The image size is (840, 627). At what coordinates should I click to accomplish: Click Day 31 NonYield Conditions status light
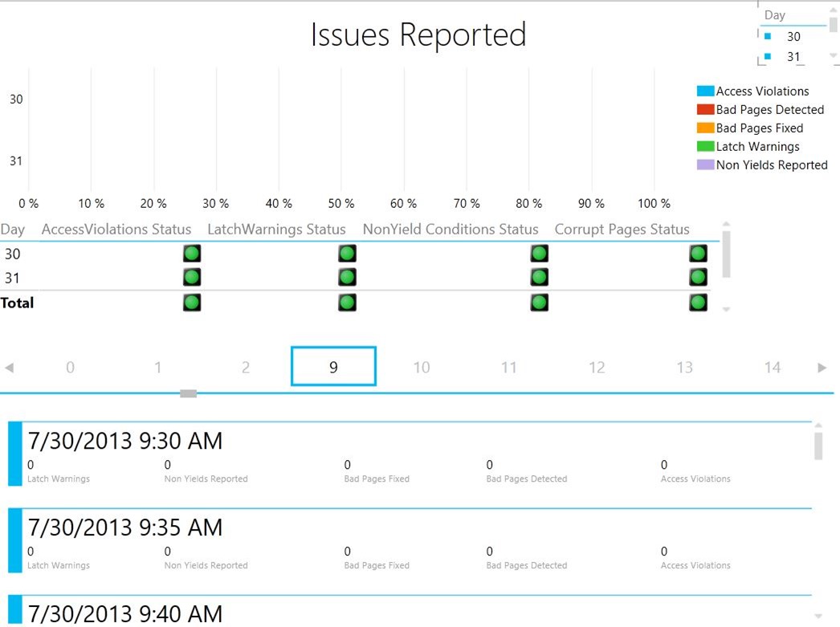click(539, 277)
